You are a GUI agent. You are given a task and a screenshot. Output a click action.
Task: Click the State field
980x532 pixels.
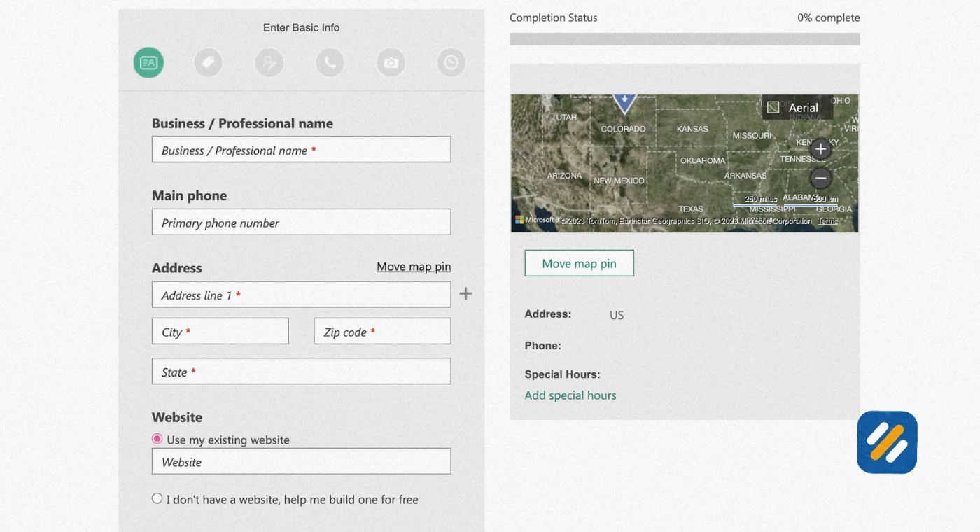point(301,371)
